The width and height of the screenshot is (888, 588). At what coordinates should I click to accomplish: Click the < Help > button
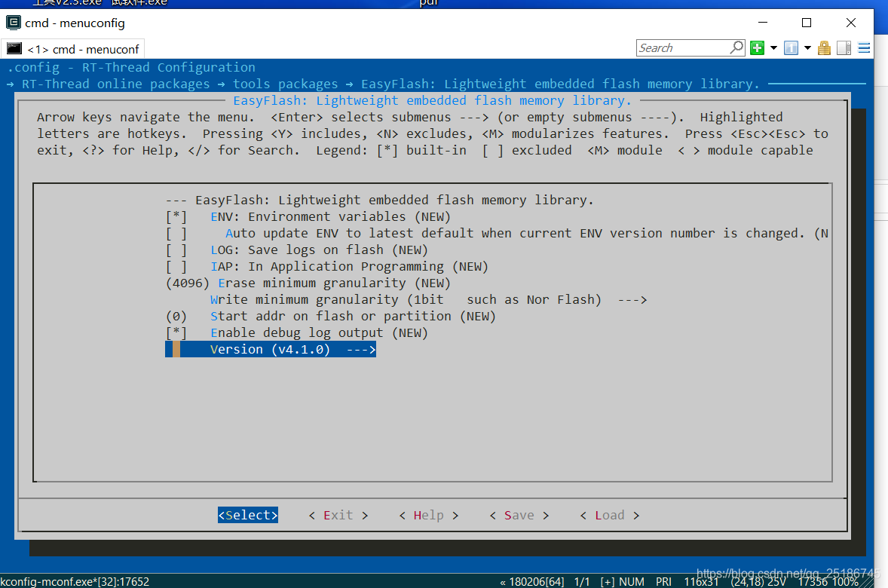429,515
